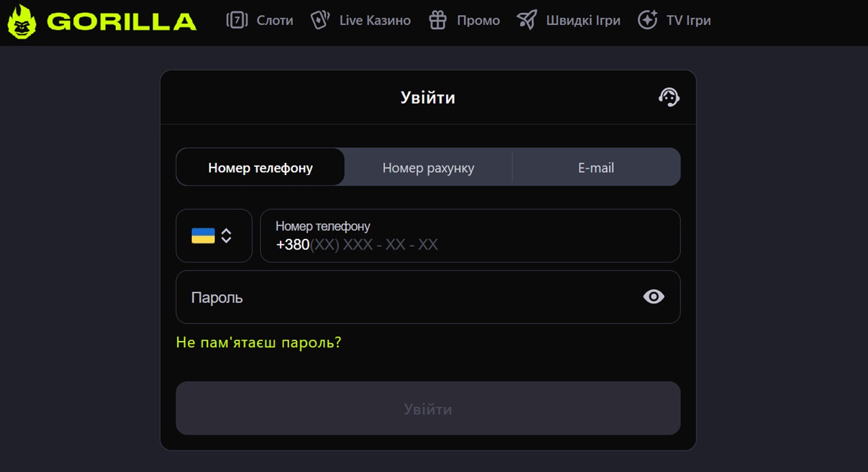Click the TV Ігри sparkle icon
The height and width of the screenshot is (472, 868).
pos(648,20)
